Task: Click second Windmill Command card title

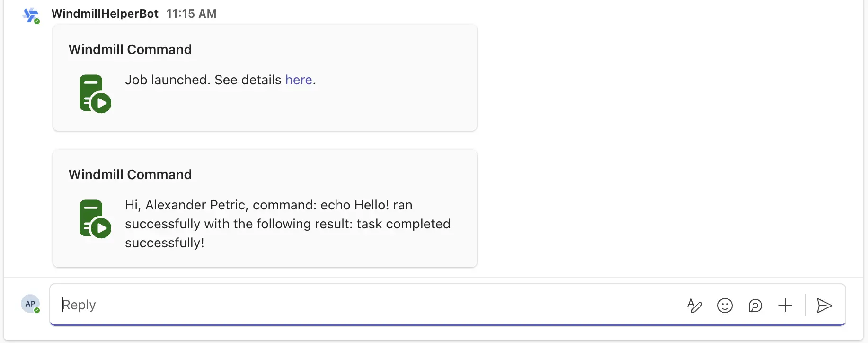Action: [x=130, y=174]
